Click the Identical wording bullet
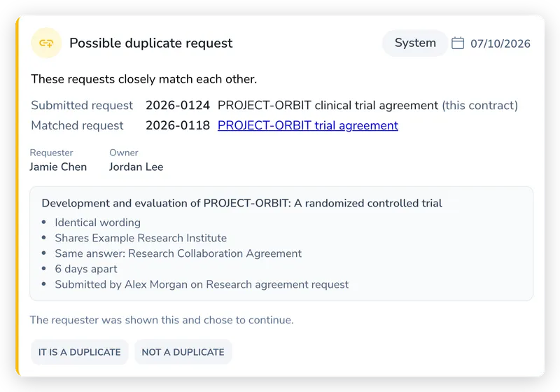This screenshot has height=392, width=560. point(97,223)
